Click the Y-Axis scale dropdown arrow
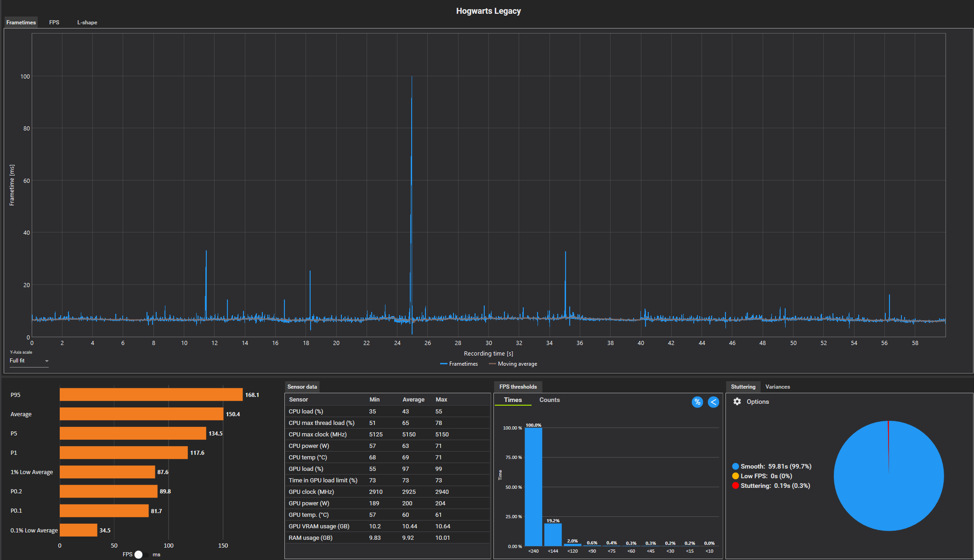The height and width of the screenshot is (560, 974). click(x=46, y=361)
